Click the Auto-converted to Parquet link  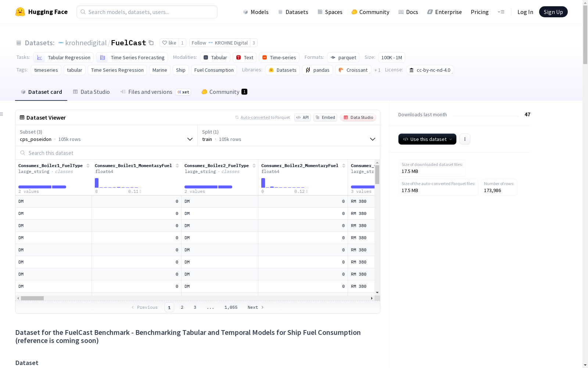[265, 117]
